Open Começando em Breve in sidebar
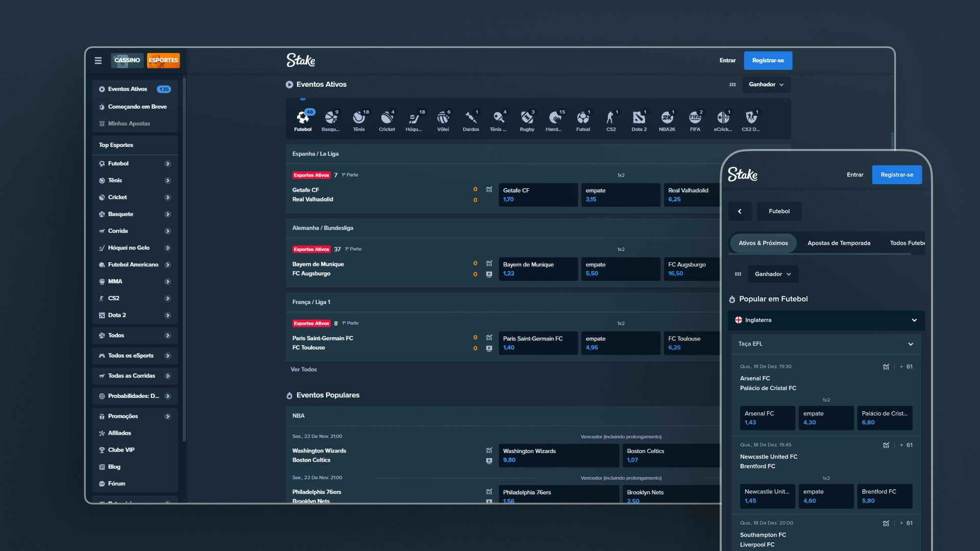Image resolution: width=980 pixels, height=551 pixels. pos(135,107)
